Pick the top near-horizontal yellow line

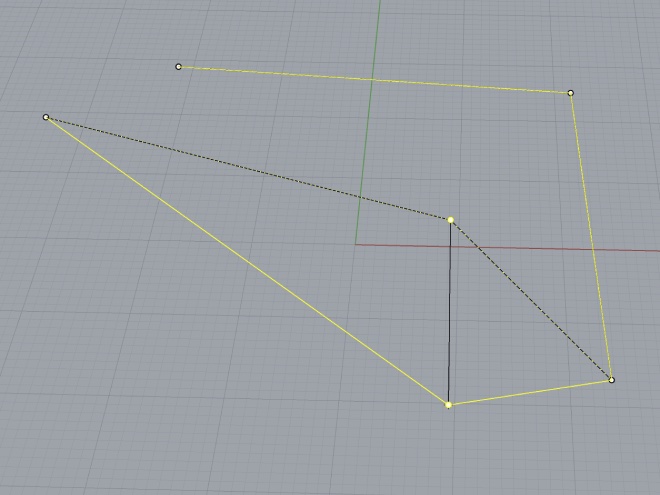(375, 80)
